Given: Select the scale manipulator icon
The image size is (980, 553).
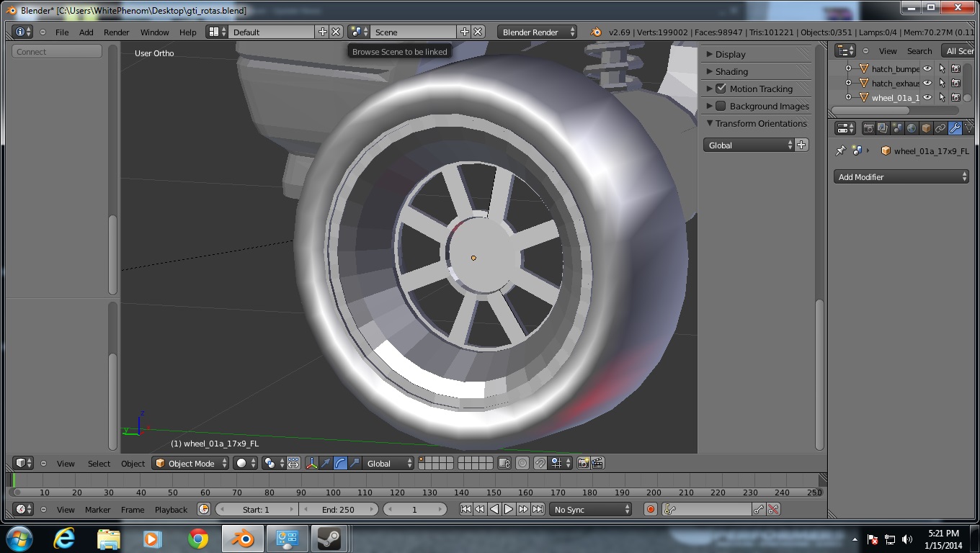Looking at the screenshot, I should click(355, 463).
